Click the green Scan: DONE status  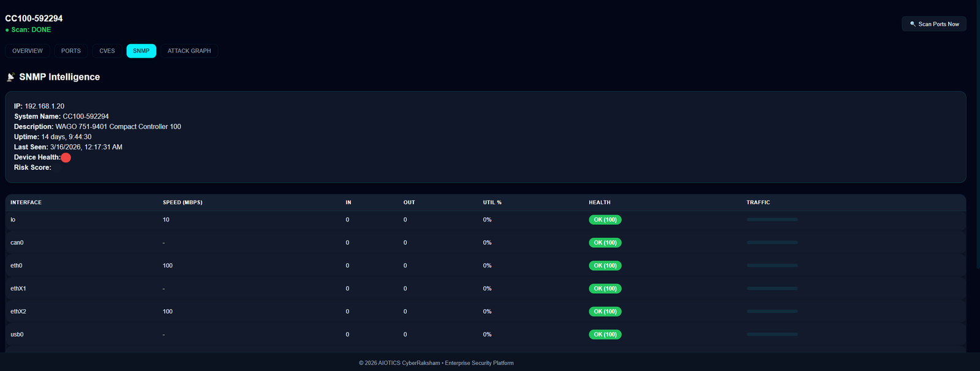28,29
